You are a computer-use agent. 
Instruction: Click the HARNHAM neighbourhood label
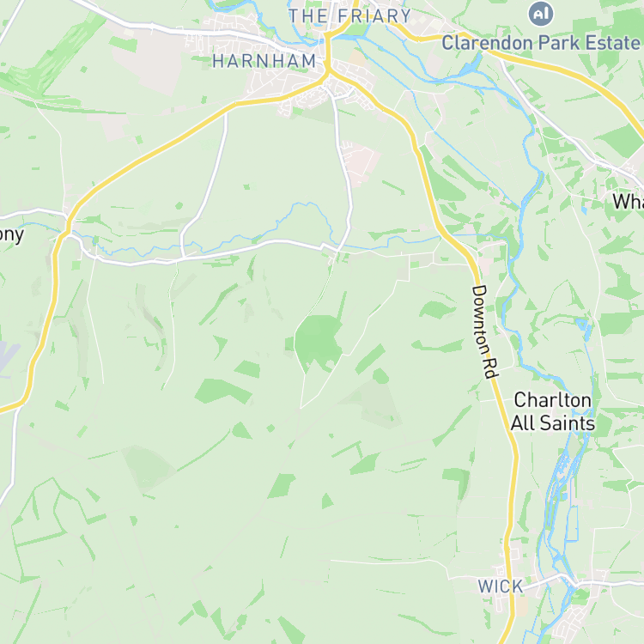pos(264,62)
